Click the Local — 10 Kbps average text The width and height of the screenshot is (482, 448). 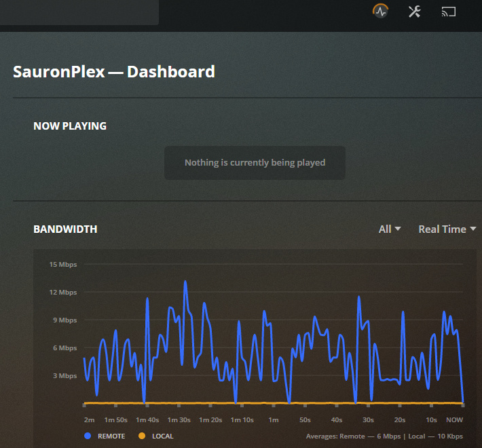(435, 436)
